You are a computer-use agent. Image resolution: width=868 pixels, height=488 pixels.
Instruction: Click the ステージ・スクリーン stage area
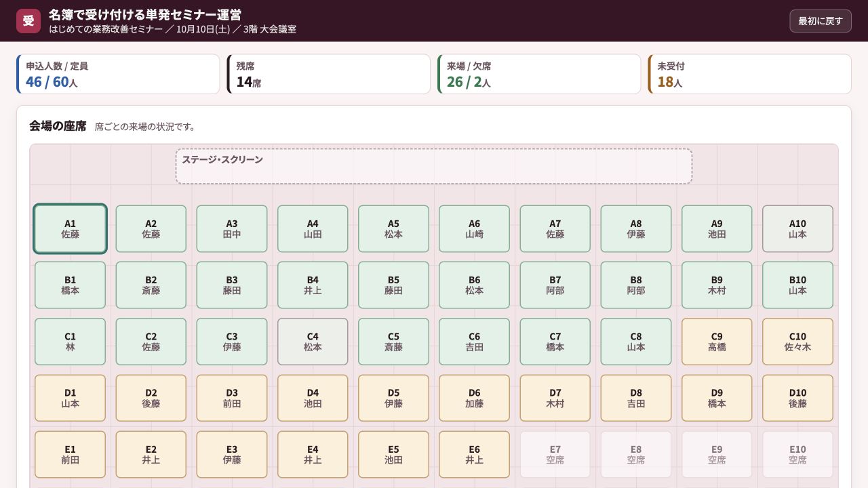coord(434,166)
